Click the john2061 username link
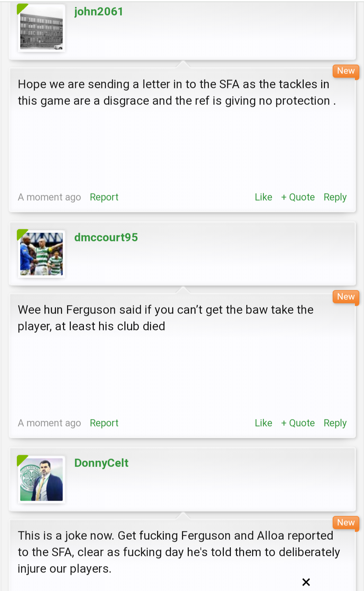364x591 pixels. pyautogui.click(x=99, y=12)
